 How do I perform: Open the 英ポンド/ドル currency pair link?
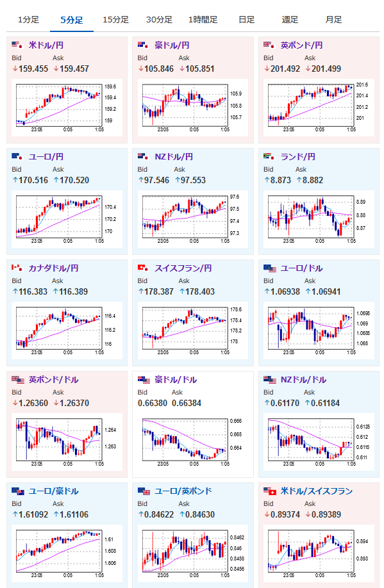click(x=54, y=380)
